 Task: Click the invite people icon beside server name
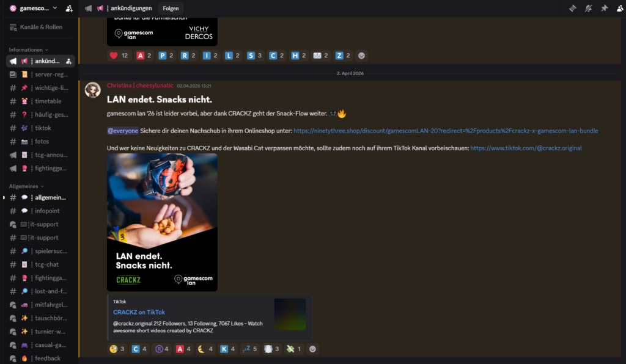(69, 8)
